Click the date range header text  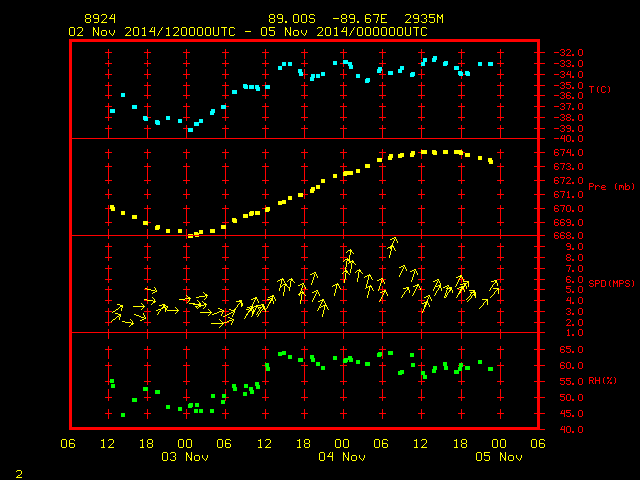tap(248, 32)
